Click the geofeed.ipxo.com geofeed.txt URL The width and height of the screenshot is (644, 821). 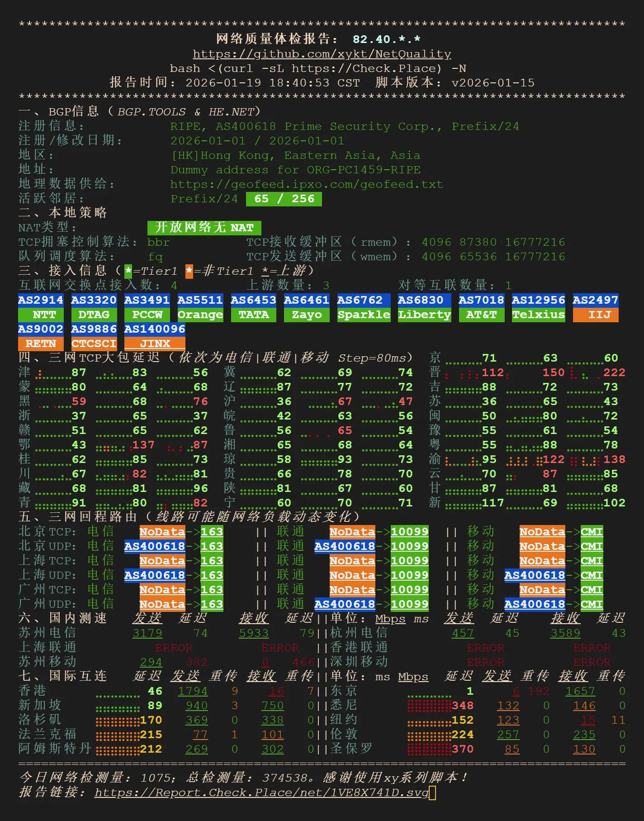click(x=306, y=184)
